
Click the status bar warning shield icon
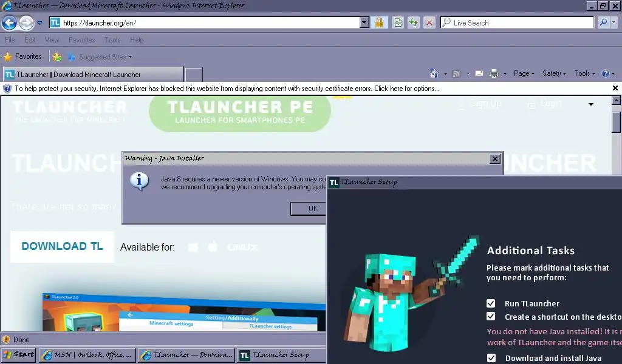[x=6, y=340]
